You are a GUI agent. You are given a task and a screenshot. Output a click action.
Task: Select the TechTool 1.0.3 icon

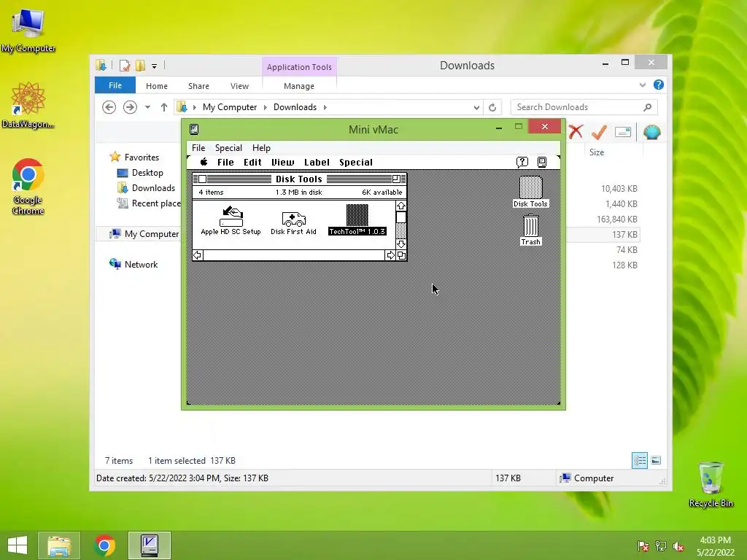(357, 219)
